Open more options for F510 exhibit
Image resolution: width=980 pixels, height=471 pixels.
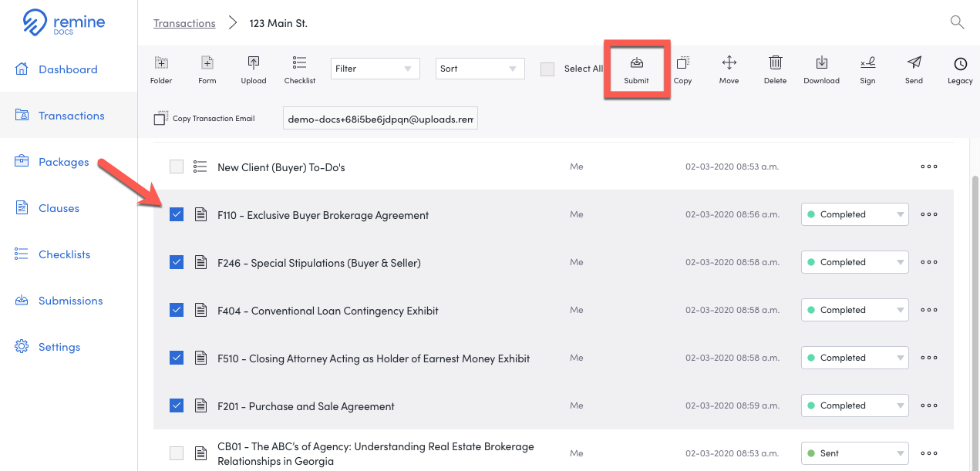929,358
